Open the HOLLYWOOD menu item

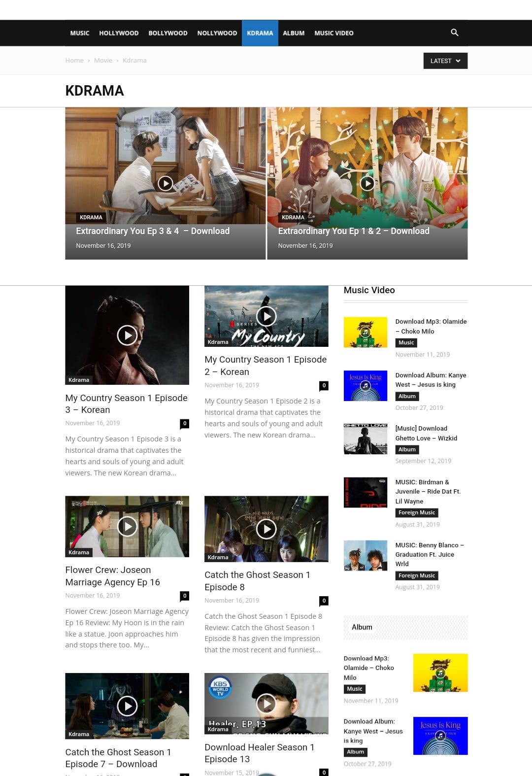(119, 33)
